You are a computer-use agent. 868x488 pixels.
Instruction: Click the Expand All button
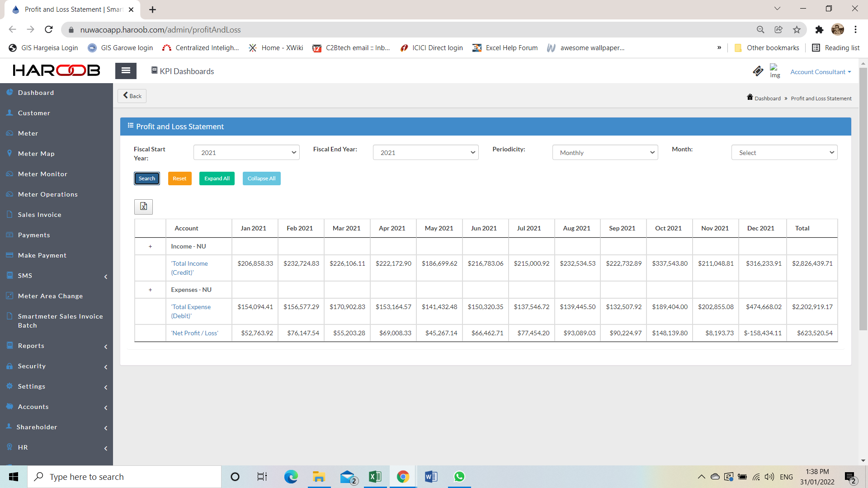[217, 178]
